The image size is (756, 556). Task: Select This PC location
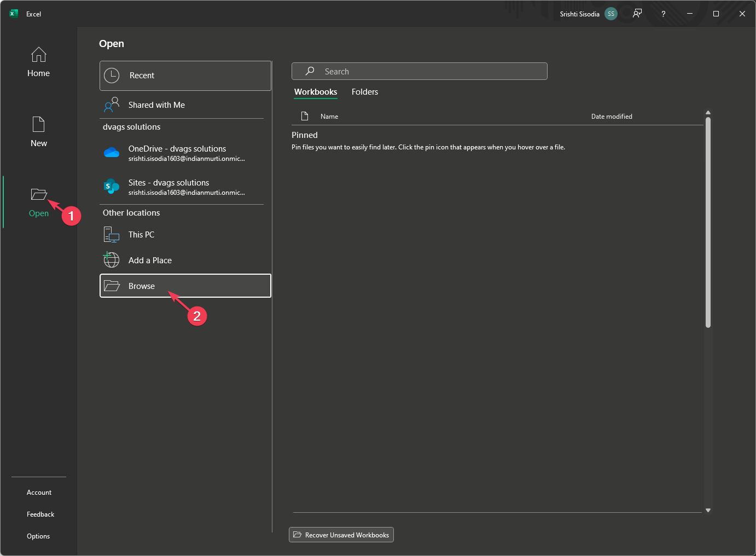click(185, 235)
